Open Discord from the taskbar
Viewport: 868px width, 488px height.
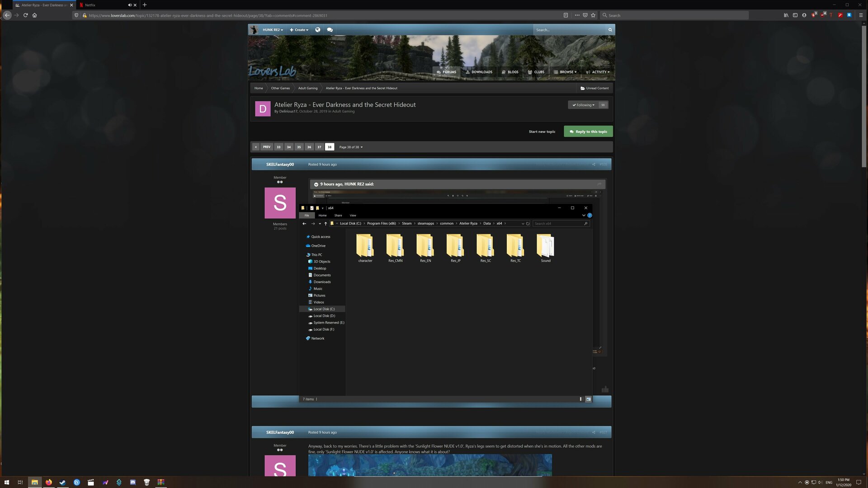133,482
